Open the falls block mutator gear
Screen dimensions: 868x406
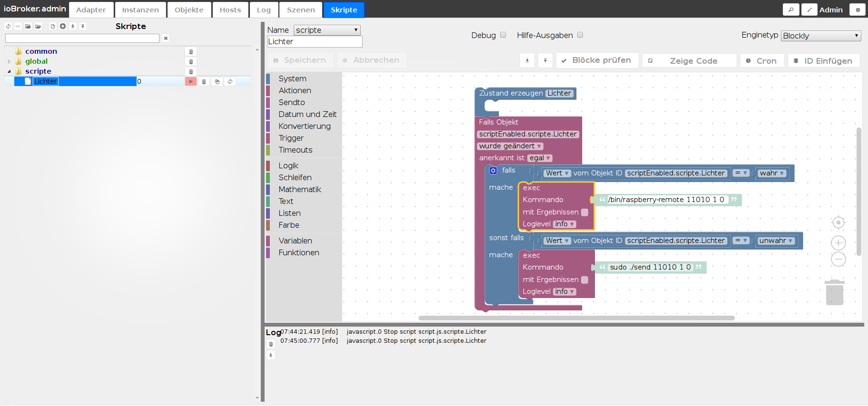[x=493, y=171]
